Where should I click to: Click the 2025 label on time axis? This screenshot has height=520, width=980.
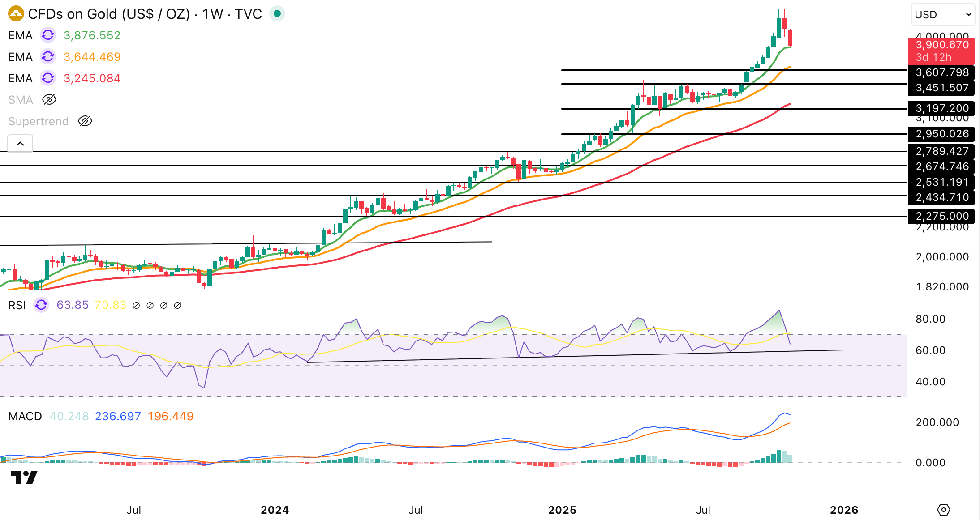pyautogui.click(x=562, y=510)
